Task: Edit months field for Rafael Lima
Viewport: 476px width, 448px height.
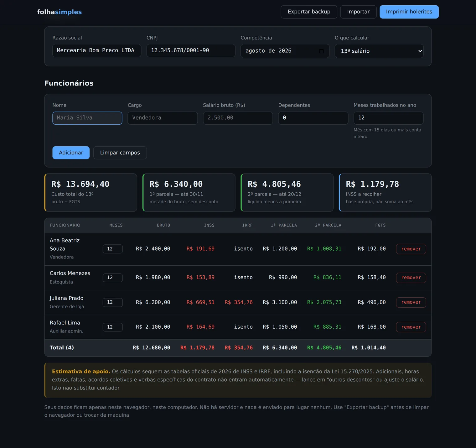Action: point(112,327)
